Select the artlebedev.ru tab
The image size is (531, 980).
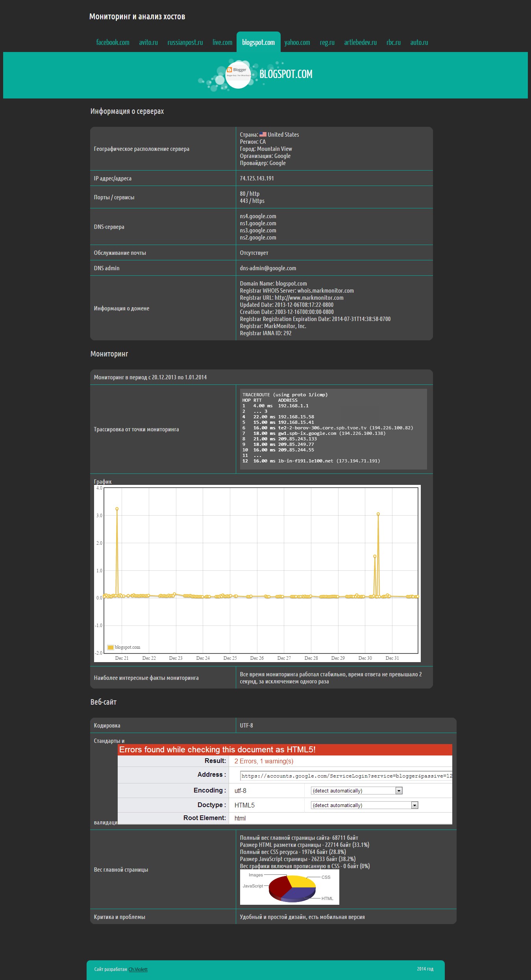tap(361, 42)
